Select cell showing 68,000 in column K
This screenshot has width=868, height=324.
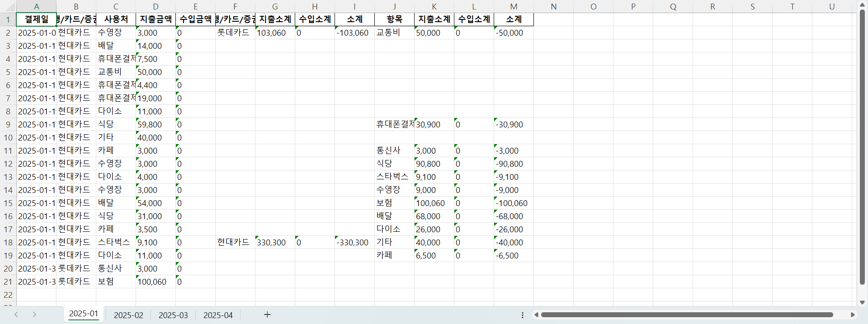[x=434, y=216]
